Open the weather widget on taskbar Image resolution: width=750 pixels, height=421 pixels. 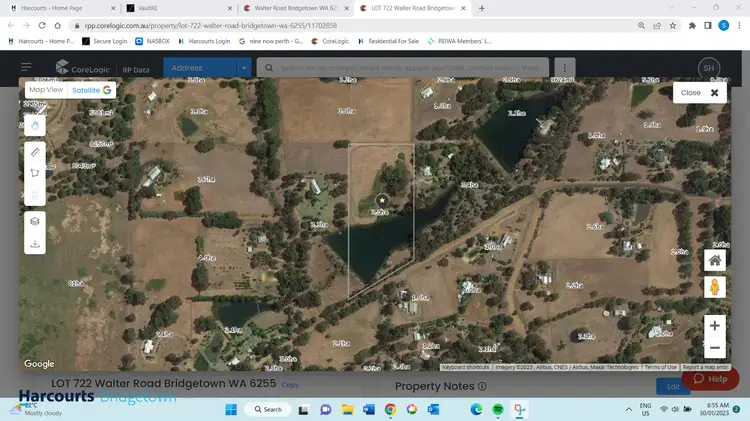37,410
